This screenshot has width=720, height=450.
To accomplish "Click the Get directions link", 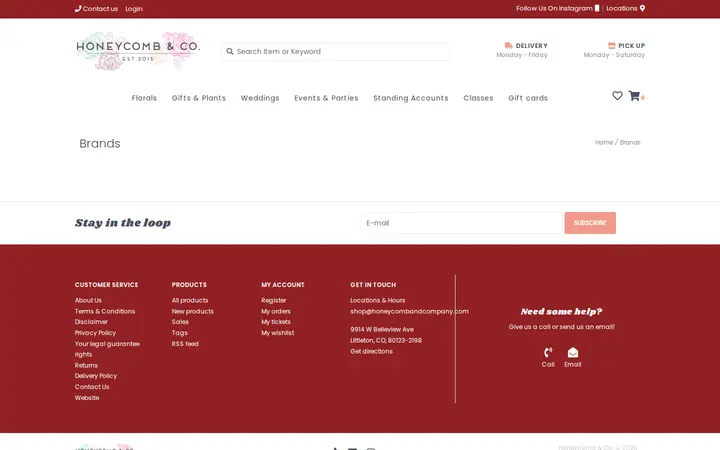I will point(371,352).
